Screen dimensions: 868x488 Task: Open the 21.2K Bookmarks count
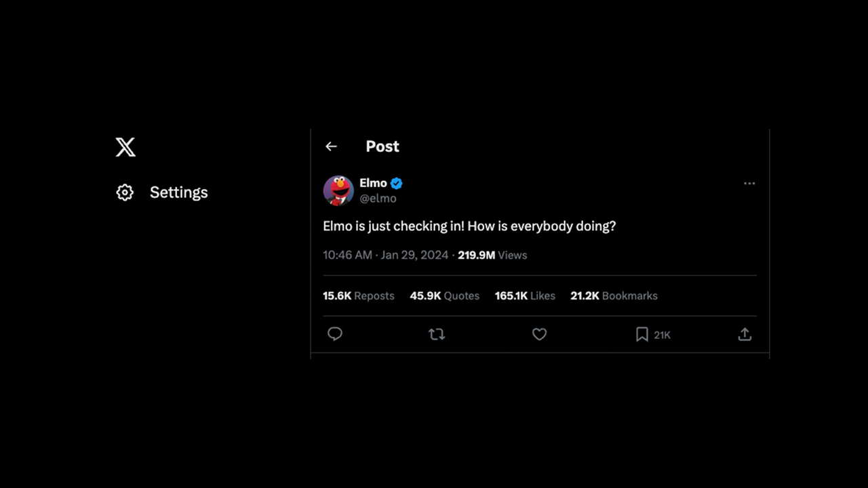click(x=614, y=296)
